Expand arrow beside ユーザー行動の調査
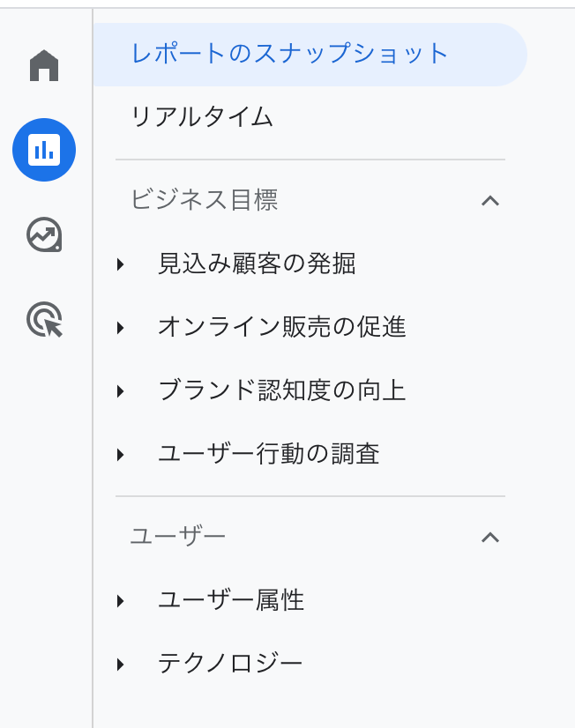 pos(121,455)
